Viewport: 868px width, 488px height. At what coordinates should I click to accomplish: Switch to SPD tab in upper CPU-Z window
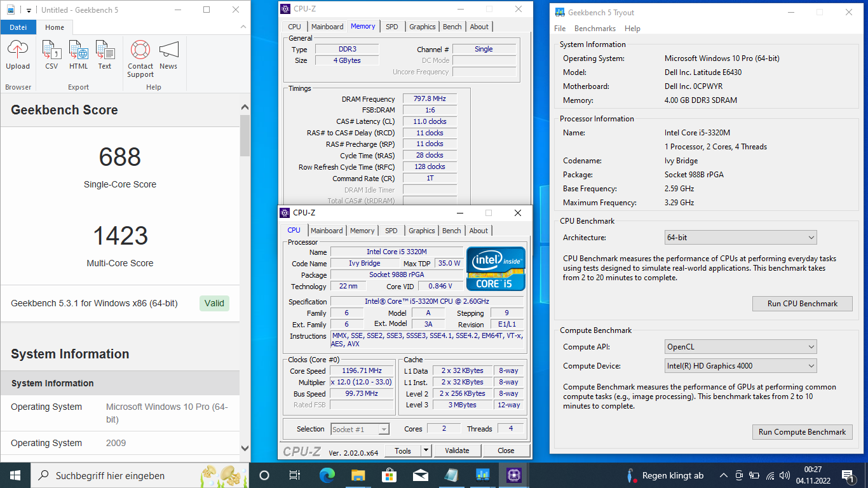tap(392, 27)
